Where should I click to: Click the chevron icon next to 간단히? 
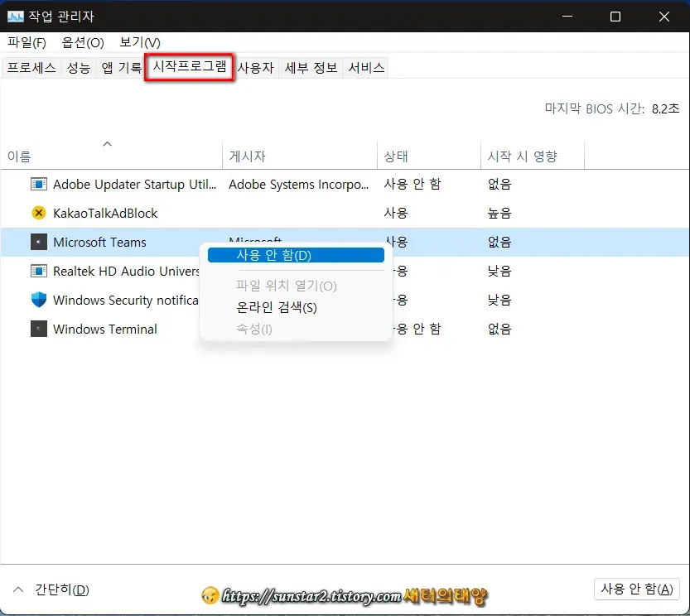click(x=18, y=590)
